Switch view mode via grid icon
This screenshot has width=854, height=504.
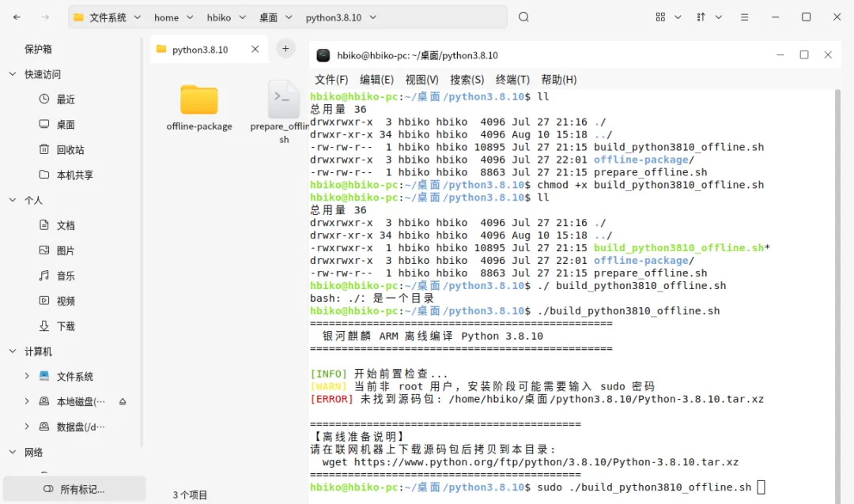660,17
